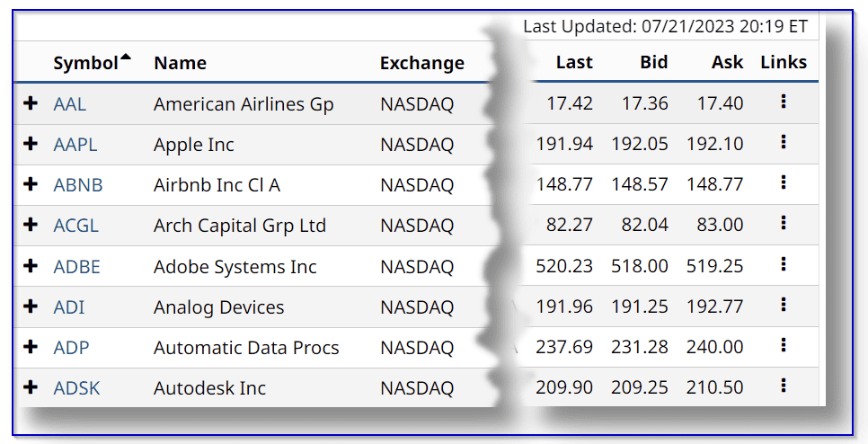
Task: Sort by the Bid column header
Action: click(653, 62)
